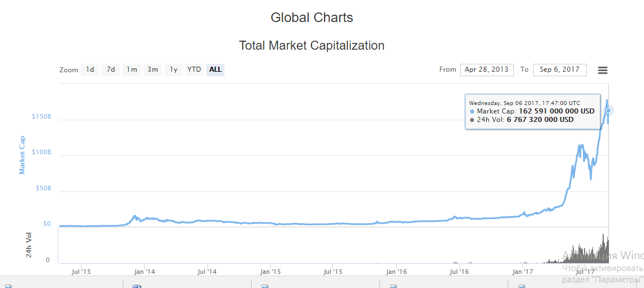Click gray 24h Vol dot in tooltip
The image size is (644, 288).
(472, 120)
